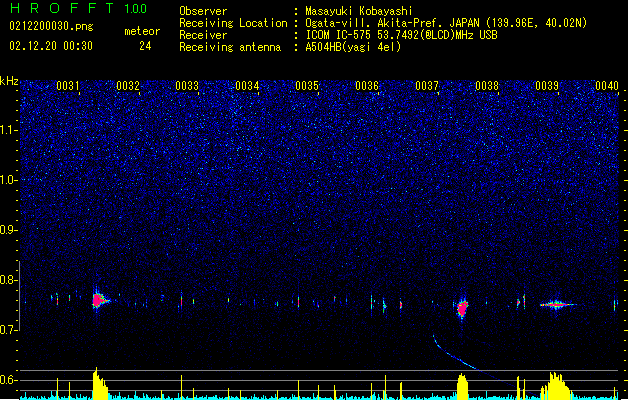Click the 1.0 kHz frequency axis label
This screenshot has height=400, width=629.
pos(9,180)
